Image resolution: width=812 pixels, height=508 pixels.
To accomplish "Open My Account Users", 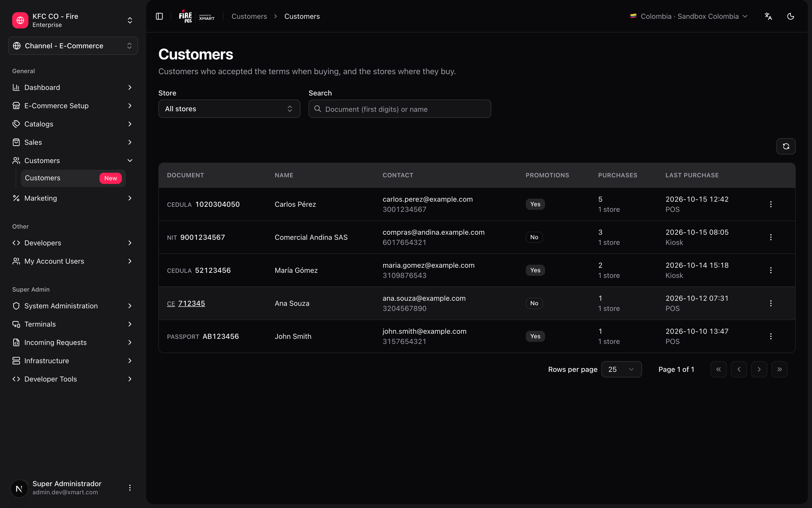I will (73, 261).
